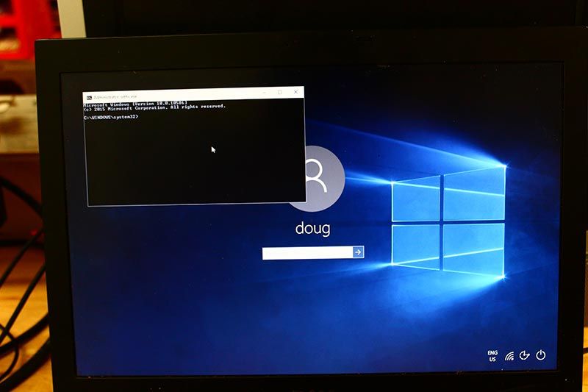Close the Administrator command window

pos(295,92)
